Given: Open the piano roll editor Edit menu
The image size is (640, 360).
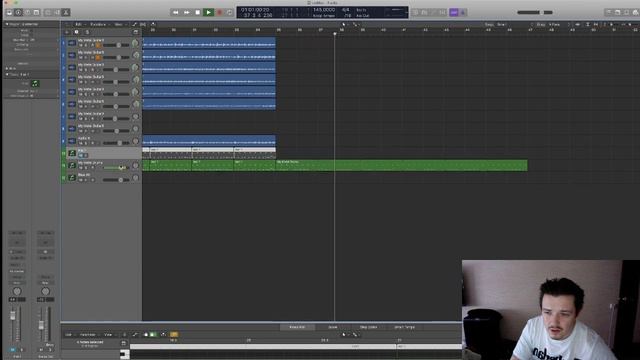Looking at the screenshot, I should pos(68,335).
